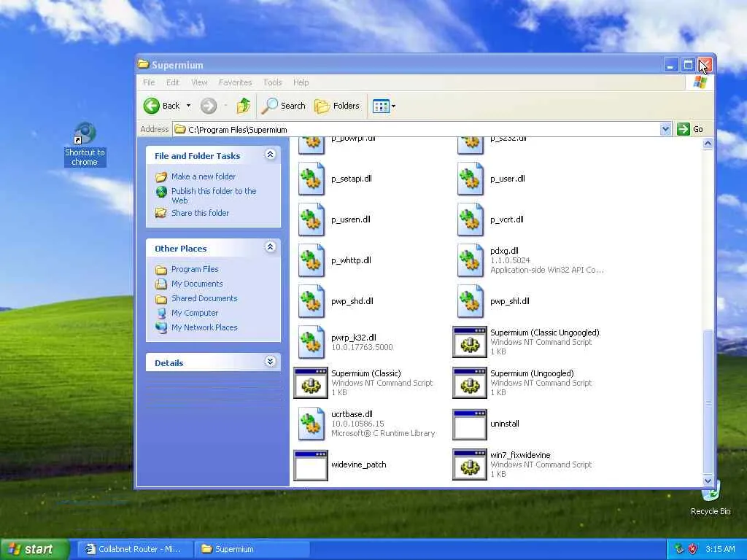Open the Search pane

point(284,106)
